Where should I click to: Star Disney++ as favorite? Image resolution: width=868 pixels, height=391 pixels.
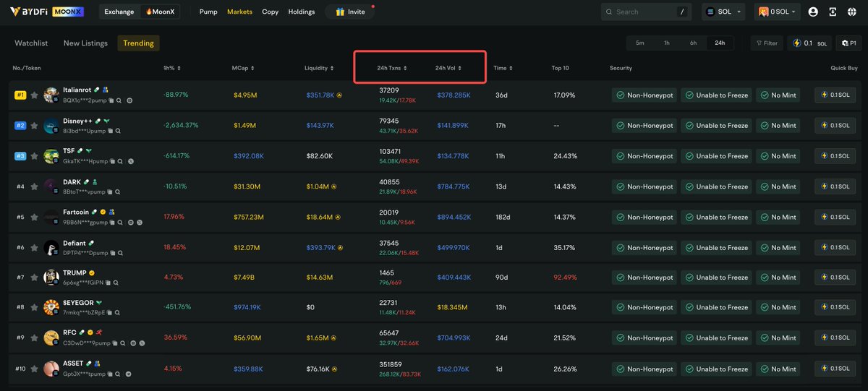[x=34, y=126]
